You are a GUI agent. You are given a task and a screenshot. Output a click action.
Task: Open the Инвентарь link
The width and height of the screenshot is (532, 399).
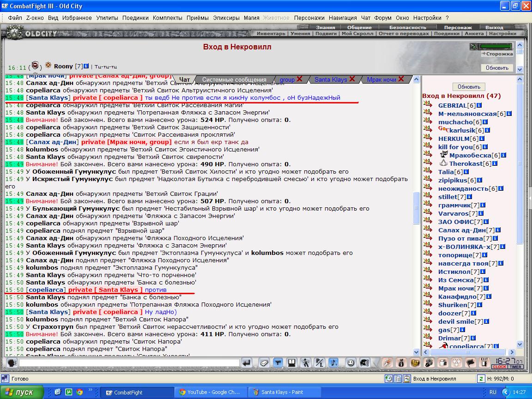point(271,34)
